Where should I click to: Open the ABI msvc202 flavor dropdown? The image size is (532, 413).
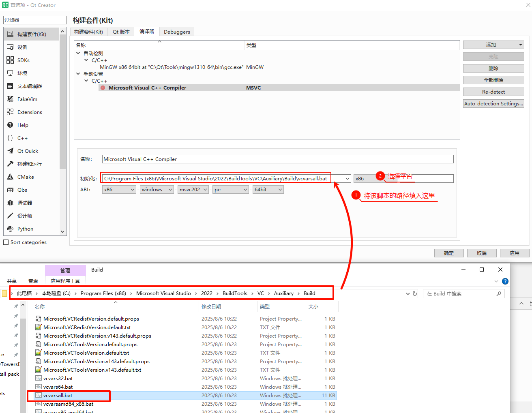click(193, 189)
